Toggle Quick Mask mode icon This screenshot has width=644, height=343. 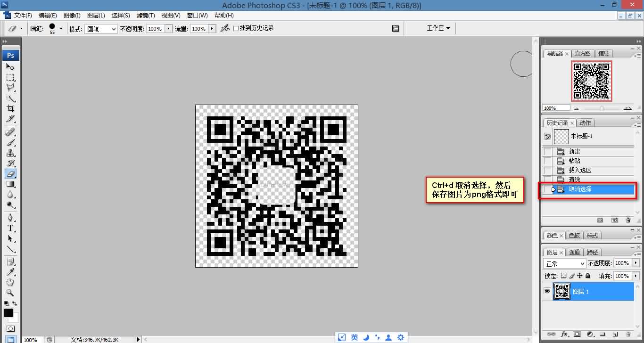click(x=10, y=328)
